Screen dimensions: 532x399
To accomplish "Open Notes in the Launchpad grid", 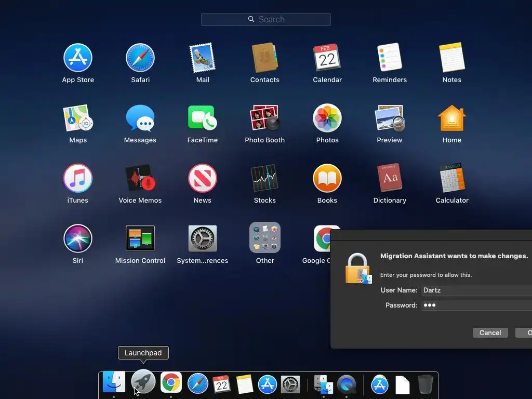I will click(452, 57).
